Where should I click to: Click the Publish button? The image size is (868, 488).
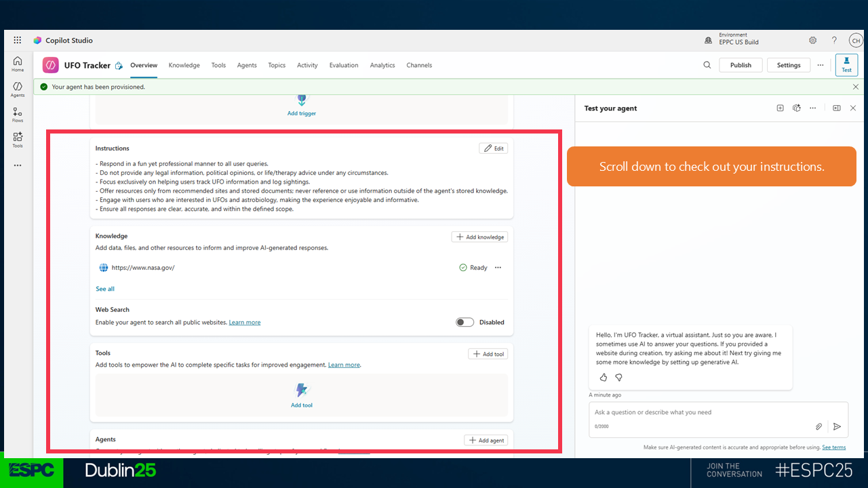click(740, 65)
